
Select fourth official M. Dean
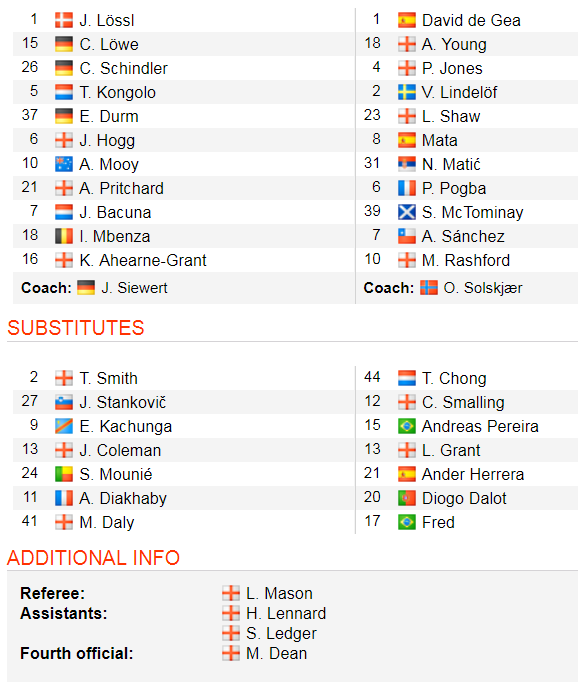pos(277,653)
